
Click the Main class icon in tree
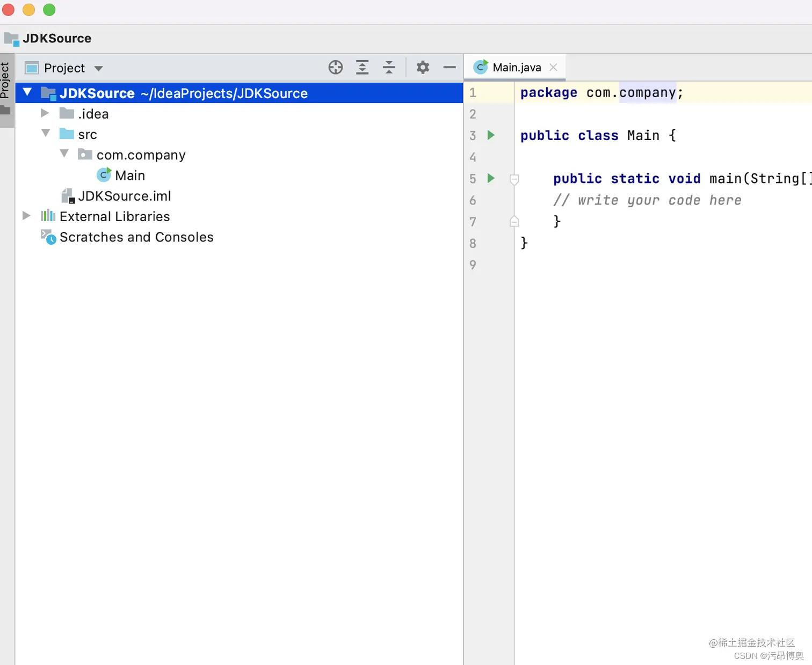(104, 175)
